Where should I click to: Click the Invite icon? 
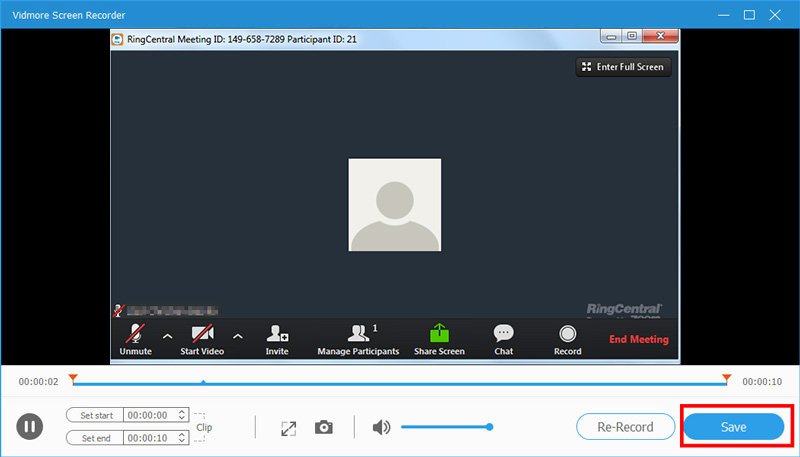(x=277, y=335)
